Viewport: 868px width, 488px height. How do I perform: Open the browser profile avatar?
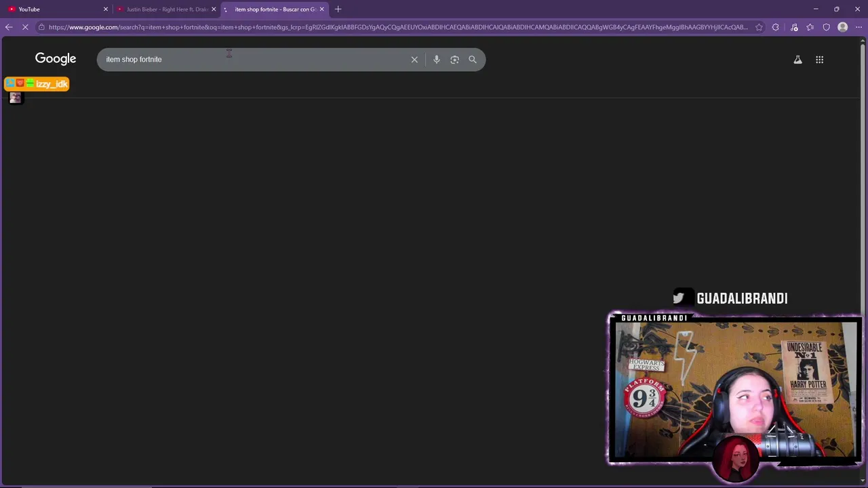click(843, 27)
